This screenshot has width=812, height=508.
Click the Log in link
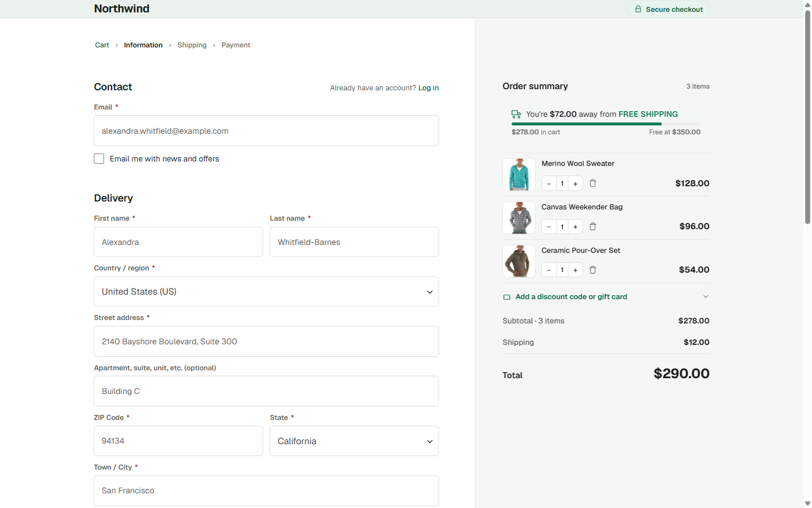click(429, 88)
